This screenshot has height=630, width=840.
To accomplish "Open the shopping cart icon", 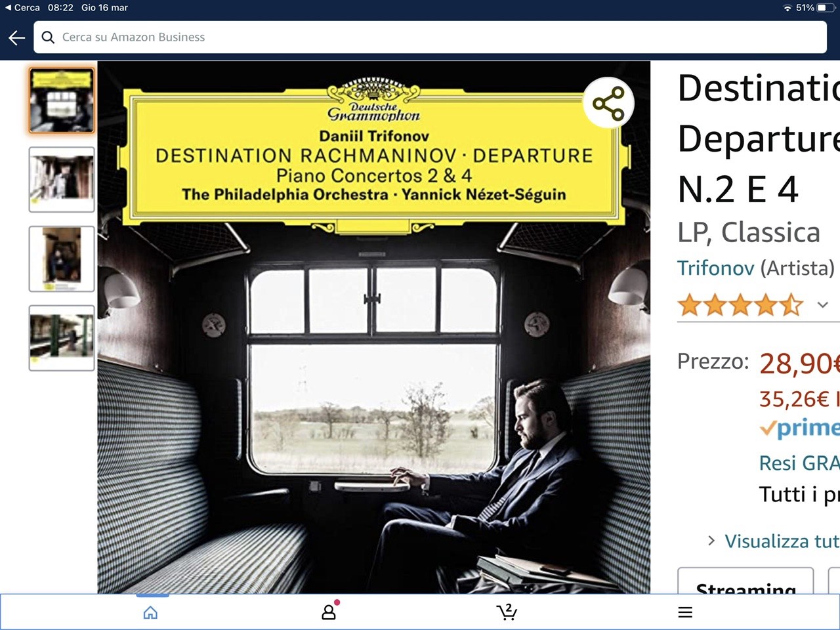I will 507,612.
